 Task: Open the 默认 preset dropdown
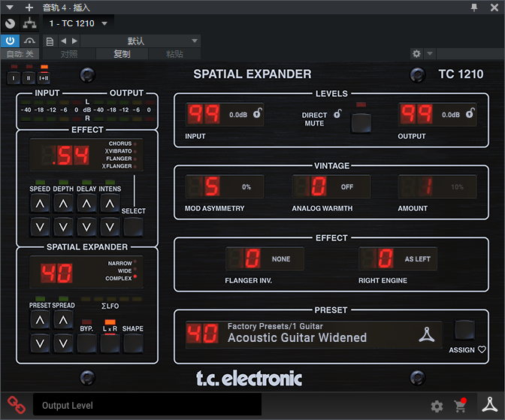pos(141,41)
